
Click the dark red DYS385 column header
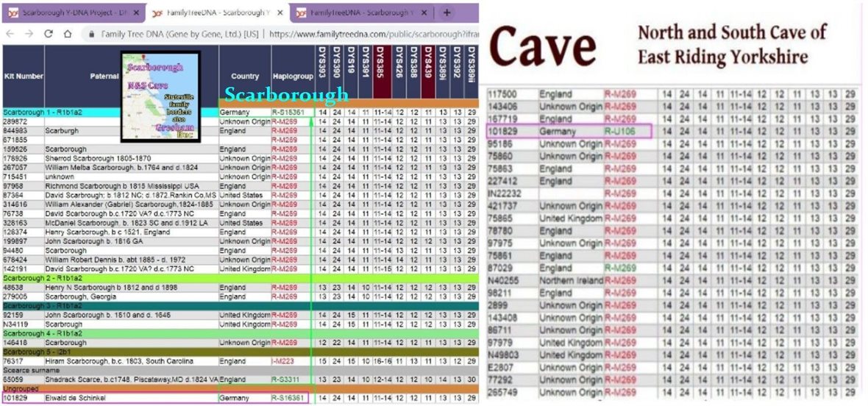(x=381, y=65)
